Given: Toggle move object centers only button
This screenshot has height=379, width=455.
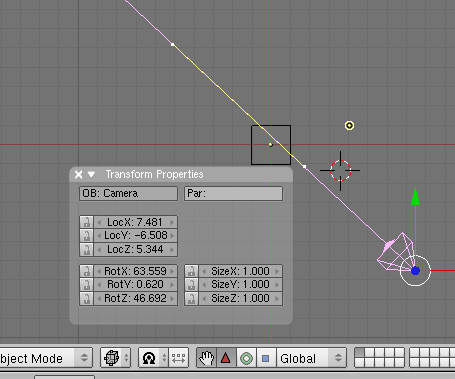Looking at the screenshot, I should click(x=179, y=358).
